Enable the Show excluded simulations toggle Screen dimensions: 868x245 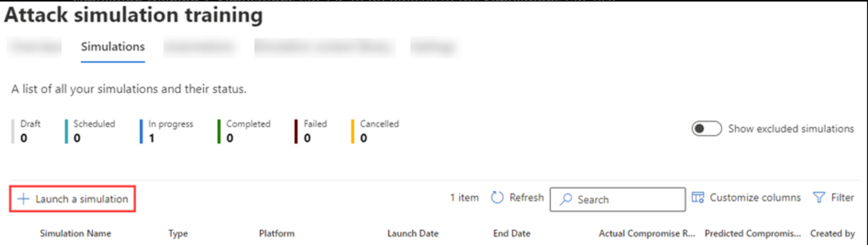[x=707, y=129]
